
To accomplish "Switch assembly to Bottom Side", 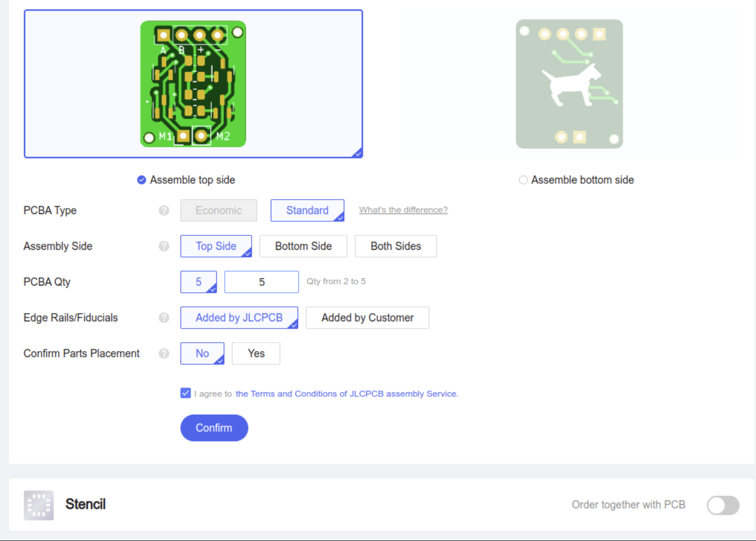I will coord(303,246).
